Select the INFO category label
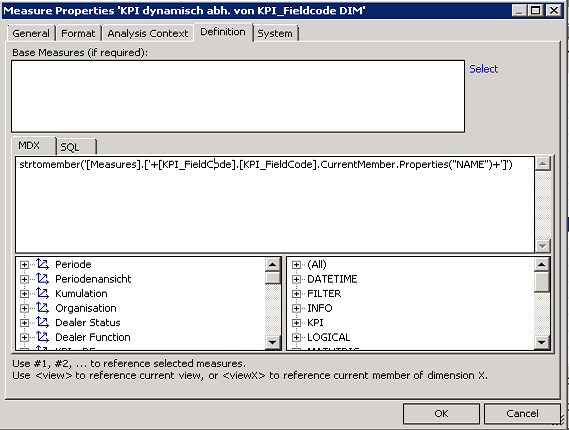 (x=320, y=308)
